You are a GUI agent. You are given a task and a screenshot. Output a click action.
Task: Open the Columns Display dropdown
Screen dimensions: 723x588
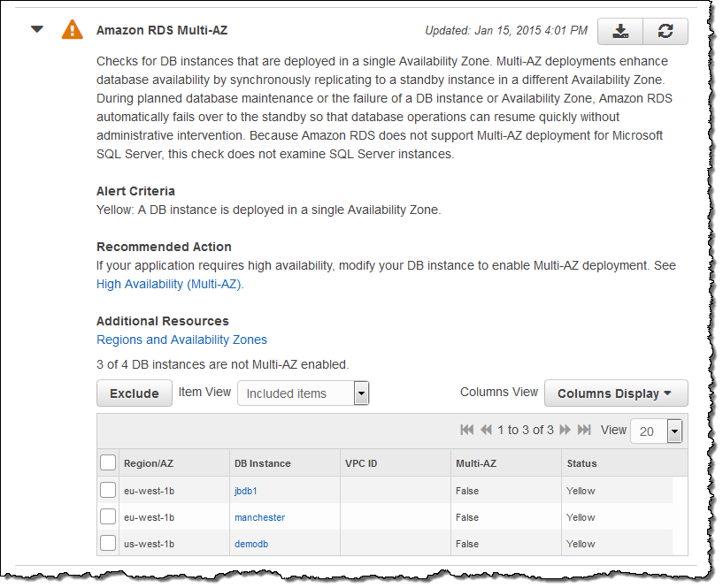click(x=615, y=393)
